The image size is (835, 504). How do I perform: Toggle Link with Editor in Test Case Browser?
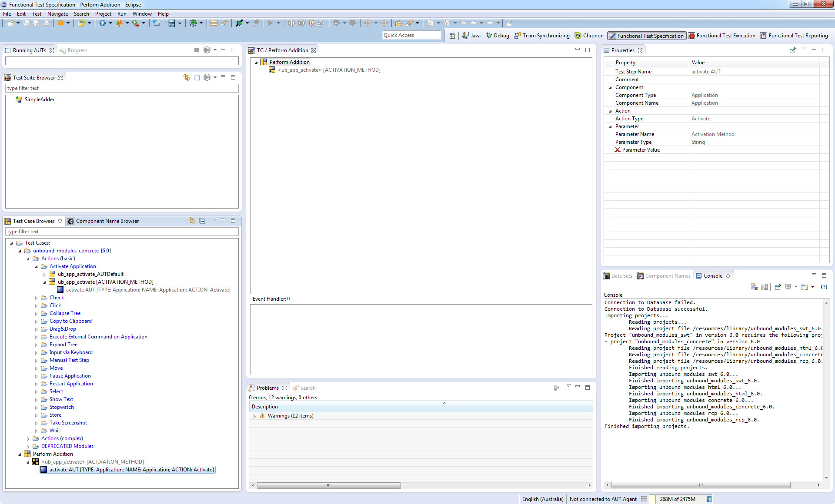[192, 221]
